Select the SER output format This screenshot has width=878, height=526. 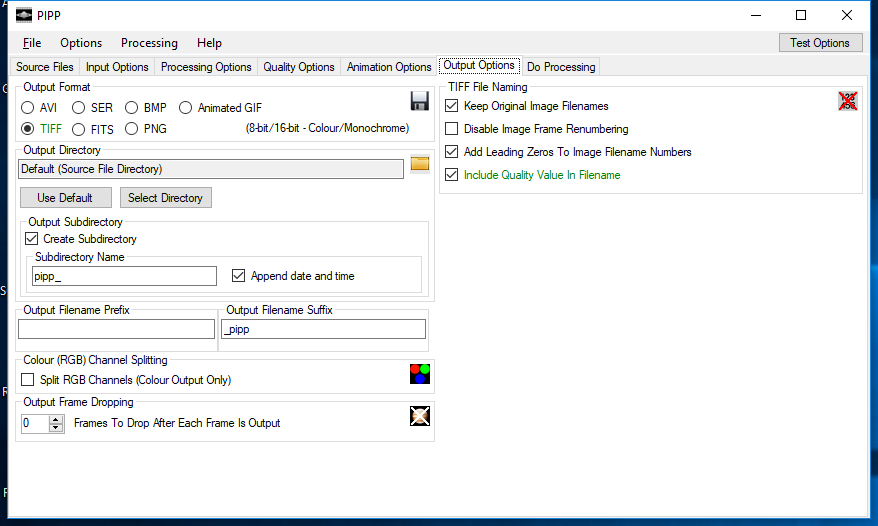coord(78,108)
